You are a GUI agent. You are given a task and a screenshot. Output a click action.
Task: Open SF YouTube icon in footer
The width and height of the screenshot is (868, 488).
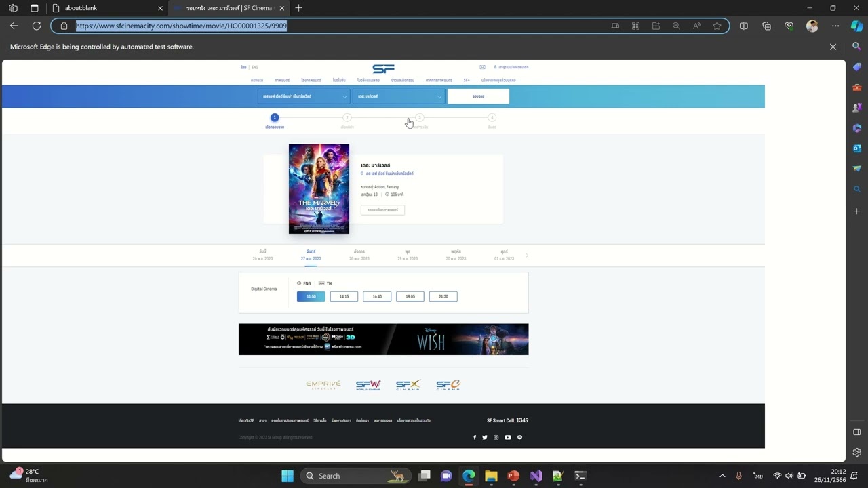click(508, 437)
